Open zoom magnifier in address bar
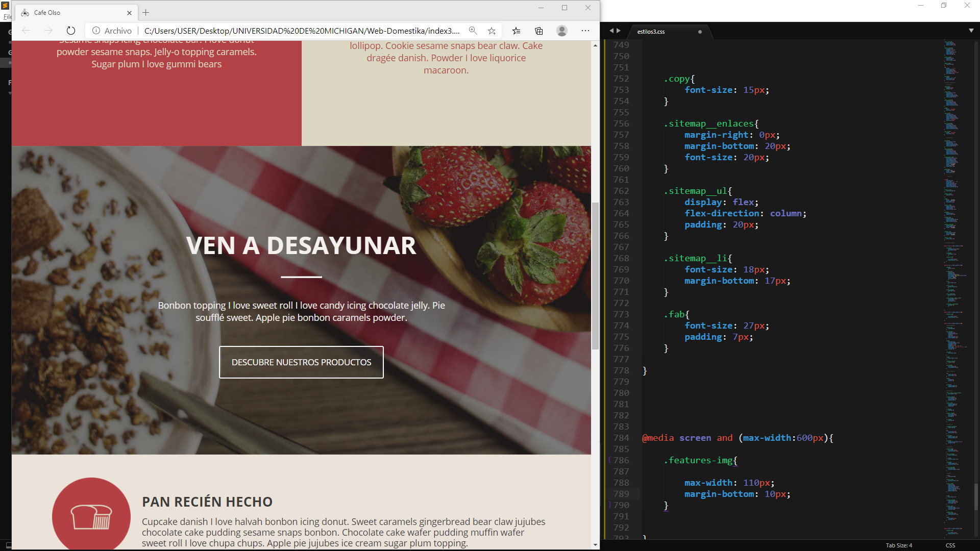 (x=473, y=31)
